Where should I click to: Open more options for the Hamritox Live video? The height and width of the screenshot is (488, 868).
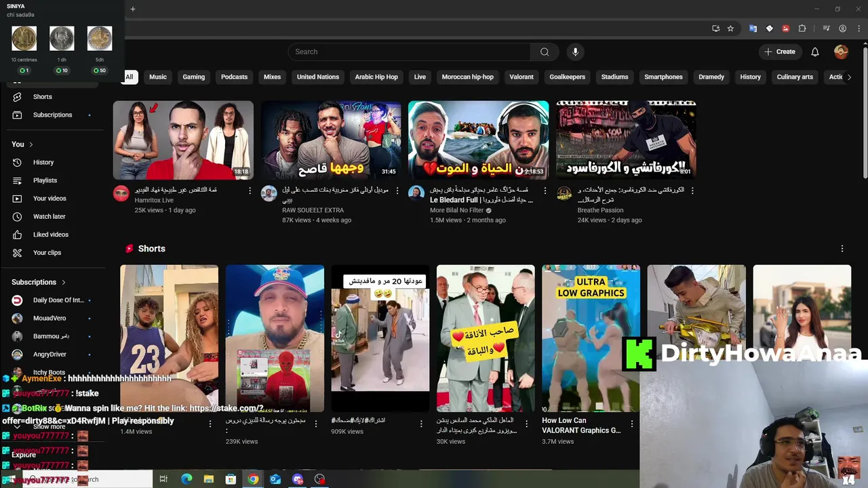click(x=250, y=190)
